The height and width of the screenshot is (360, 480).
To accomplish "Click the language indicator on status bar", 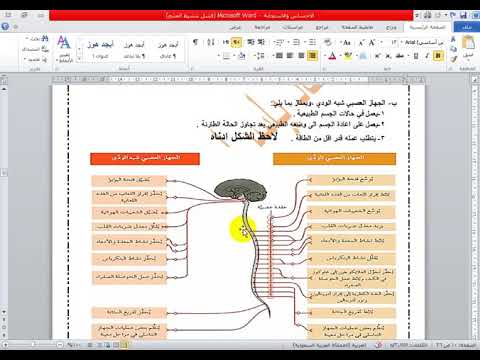I will click(x=329, y=345).
